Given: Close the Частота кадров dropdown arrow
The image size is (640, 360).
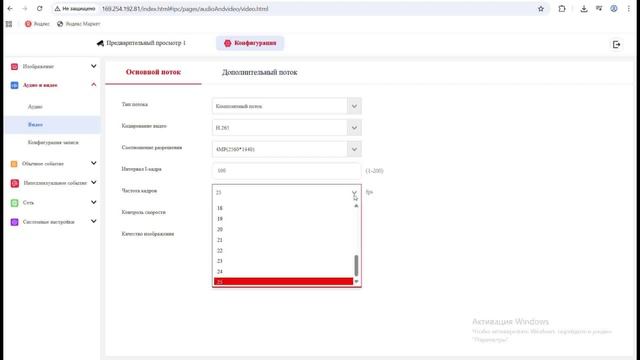Looking at the screenshot, I should pyautogui.click(x=354, y=193).
